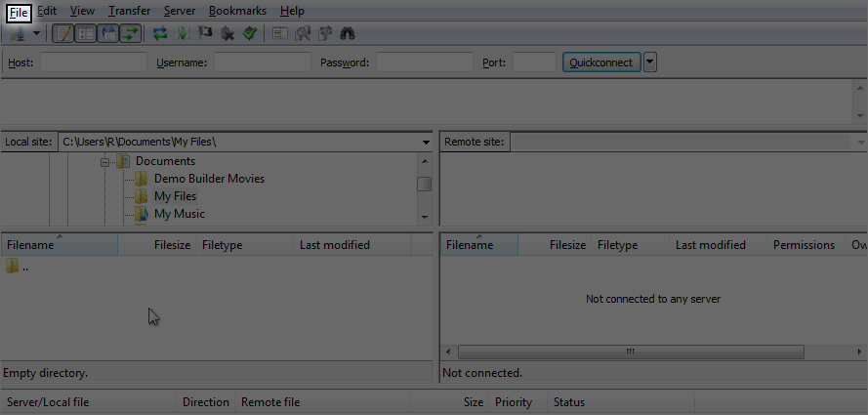Open the Remote site path dropdown
Image resolution: width=868 pixels, height=415 pixels.
point(861,143)
